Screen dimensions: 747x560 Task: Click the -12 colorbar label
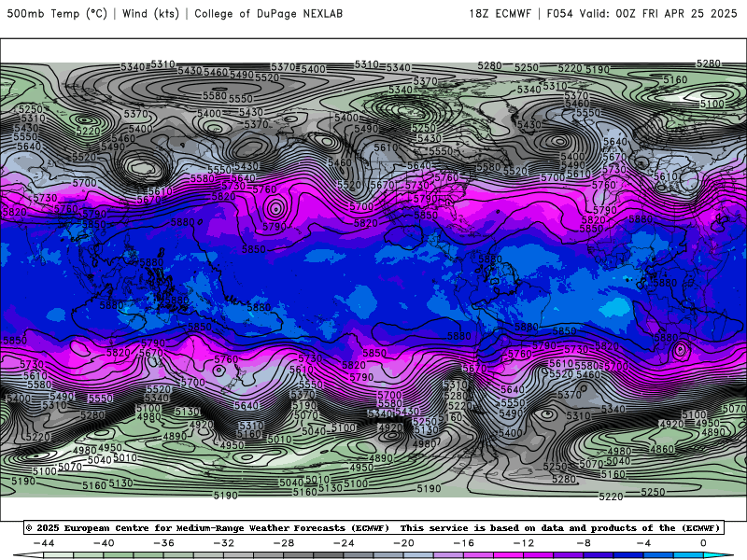click(524, 543)
